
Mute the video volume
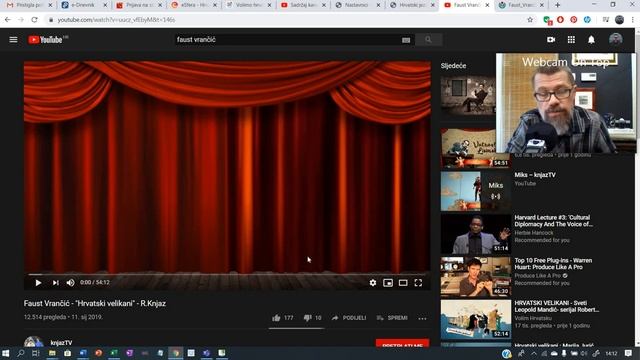coord(70,282)
